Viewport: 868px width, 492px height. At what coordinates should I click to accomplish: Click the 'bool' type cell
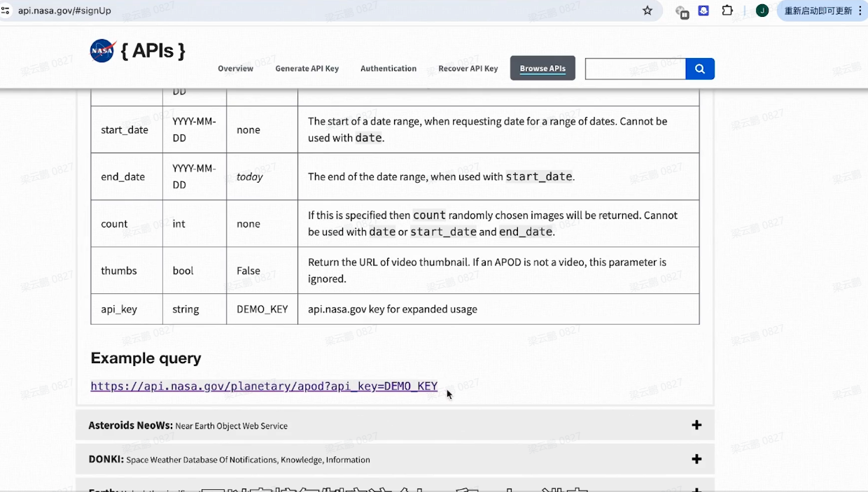[x=195, y=271]
